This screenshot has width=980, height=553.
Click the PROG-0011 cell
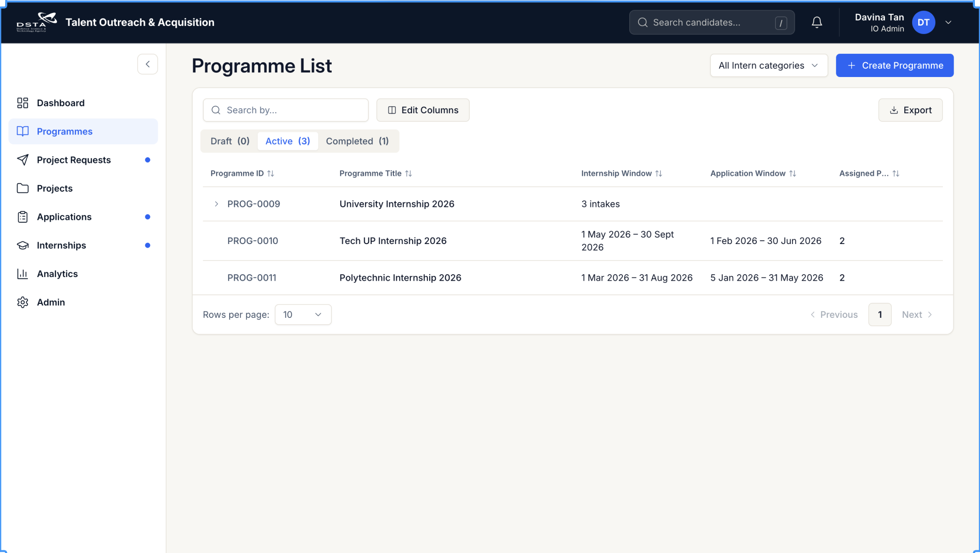(252, 277)
